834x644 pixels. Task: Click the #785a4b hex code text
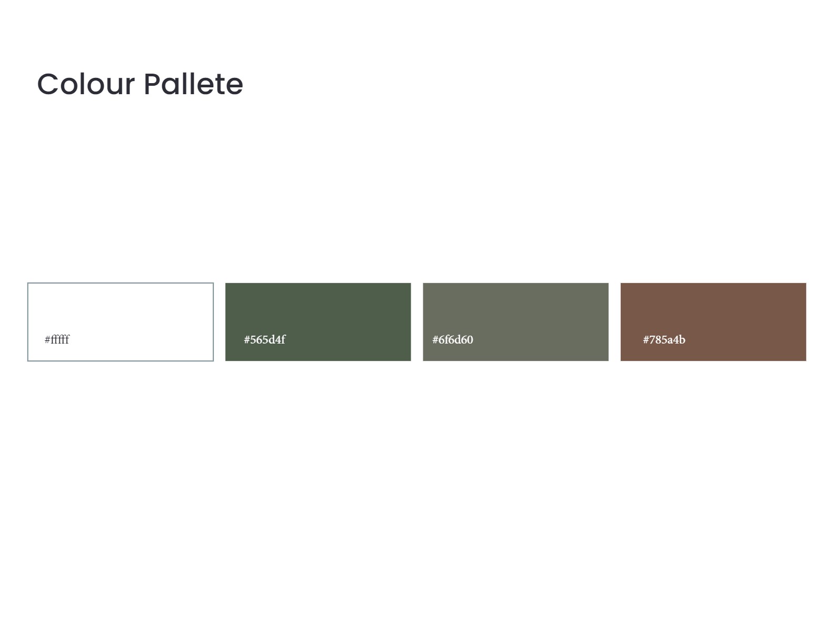click(664, 339)
